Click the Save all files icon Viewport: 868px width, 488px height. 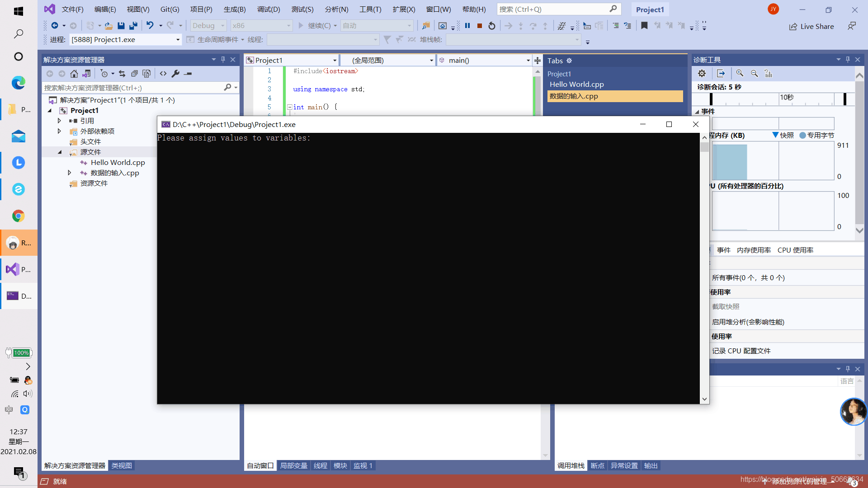point(133,25)
